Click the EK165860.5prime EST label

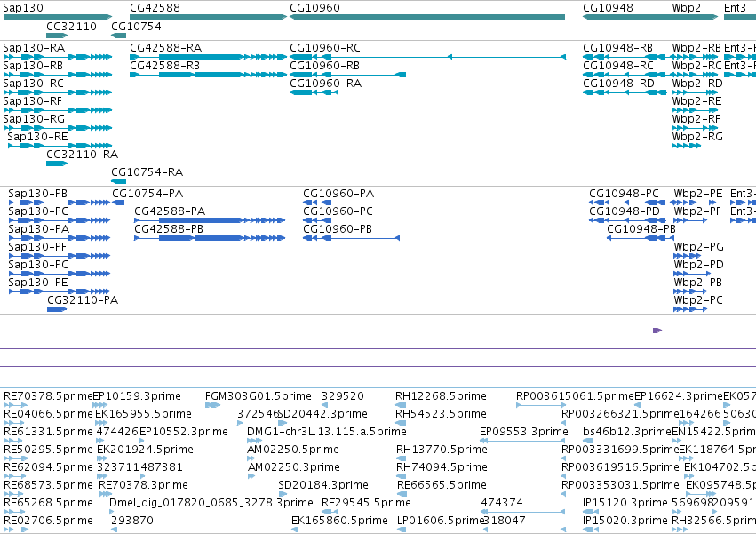(x=339, y=521)
